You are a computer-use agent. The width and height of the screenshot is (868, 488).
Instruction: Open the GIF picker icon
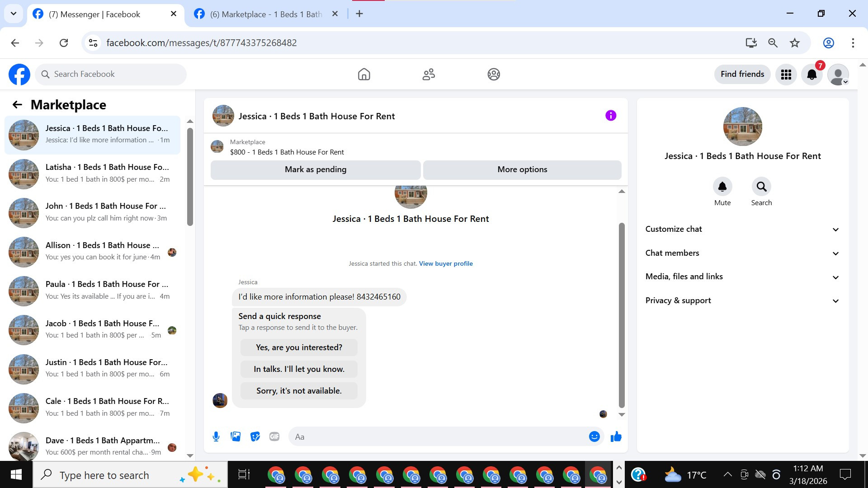(x=274, y=436)
